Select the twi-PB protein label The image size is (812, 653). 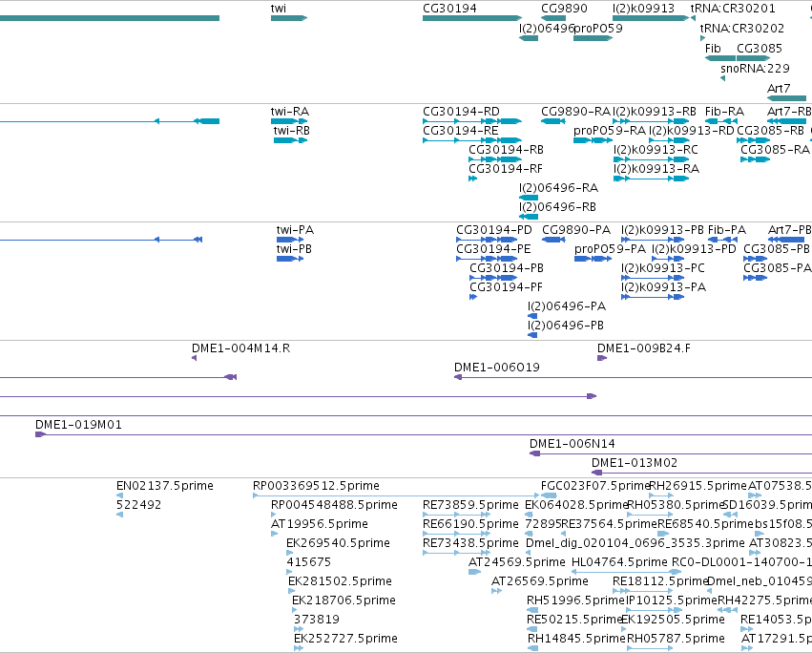[294, 249]
